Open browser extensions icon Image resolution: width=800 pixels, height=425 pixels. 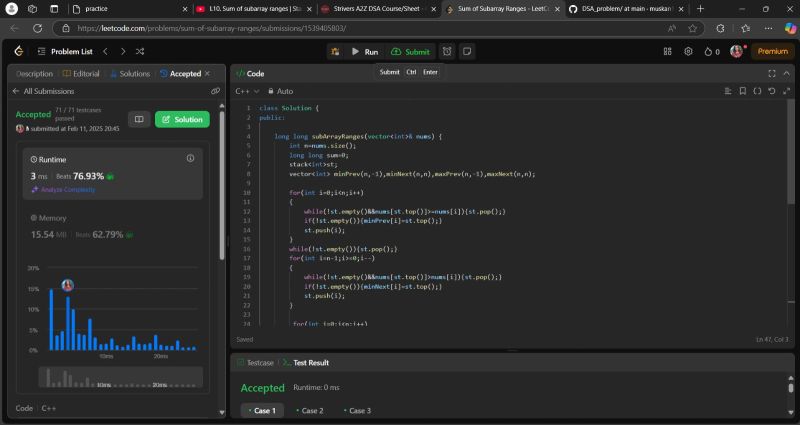point(720,29)
